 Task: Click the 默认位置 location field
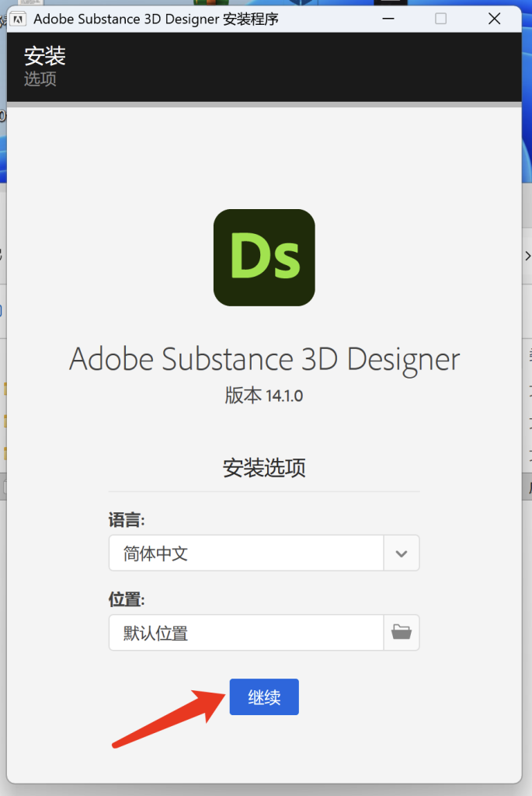point(246,632)
